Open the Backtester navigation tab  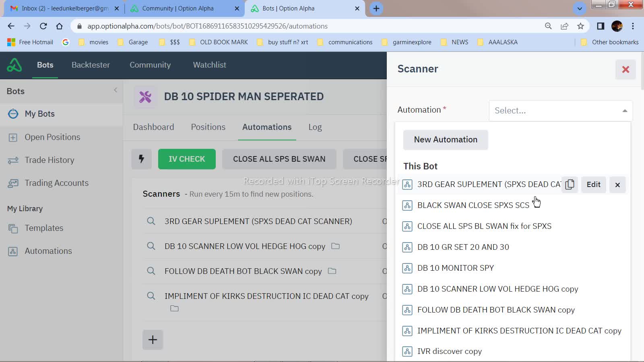coord(91,65)
